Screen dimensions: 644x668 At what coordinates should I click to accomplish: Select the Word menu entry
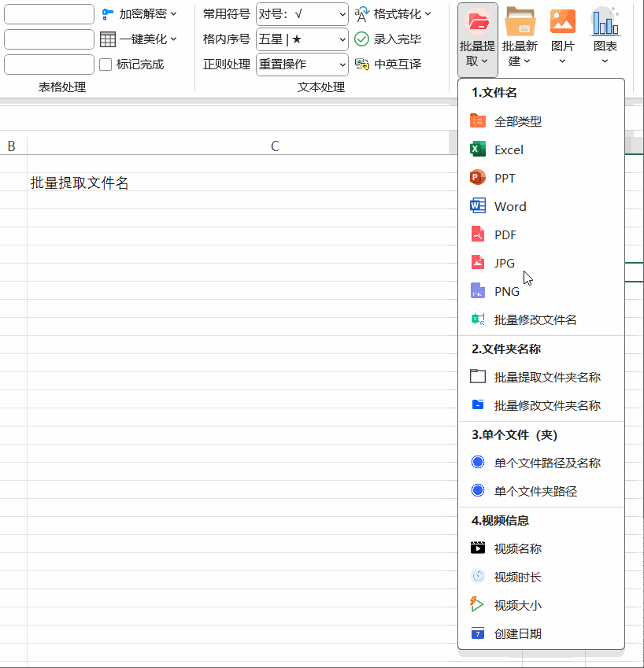click(x=542, y=207)
